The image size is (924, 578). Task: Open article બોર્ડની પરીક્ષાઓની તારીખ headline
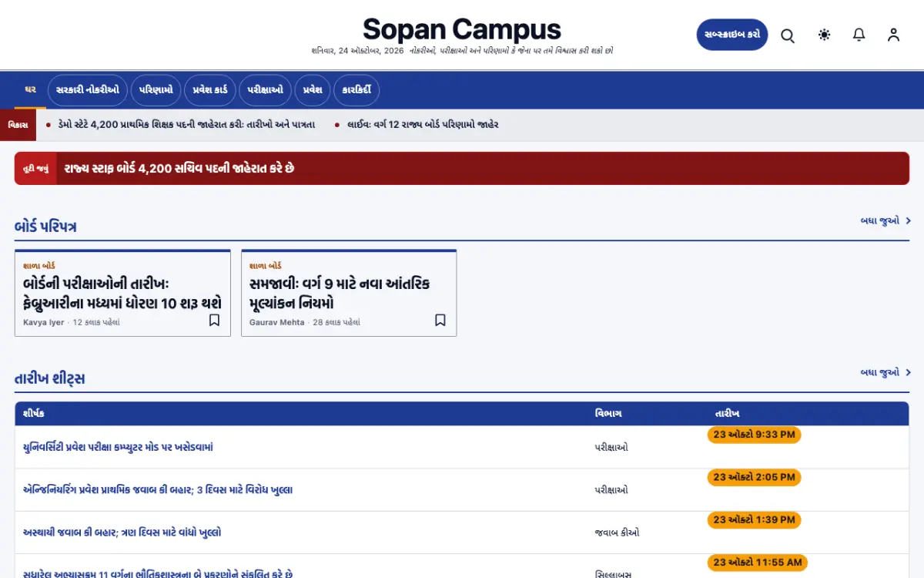click(122, 293)
